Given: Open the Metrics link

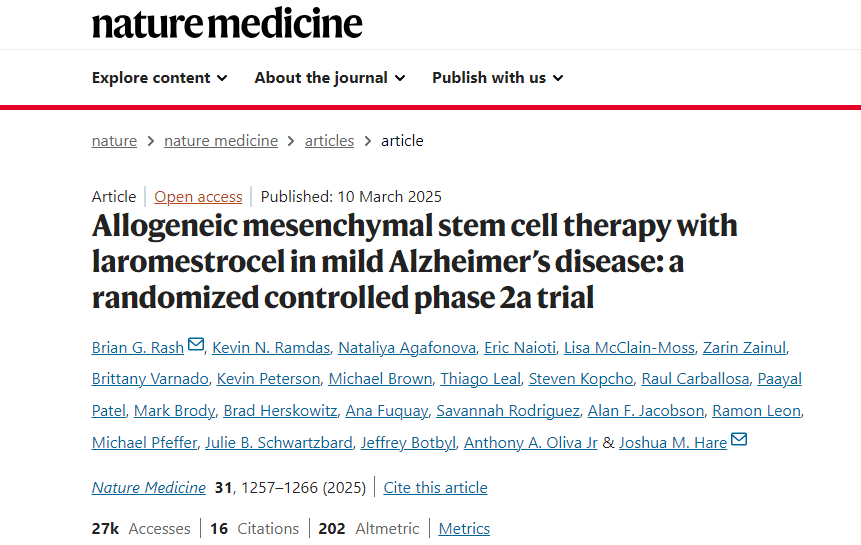Looking at the screenshot, I should pos(464,529).
